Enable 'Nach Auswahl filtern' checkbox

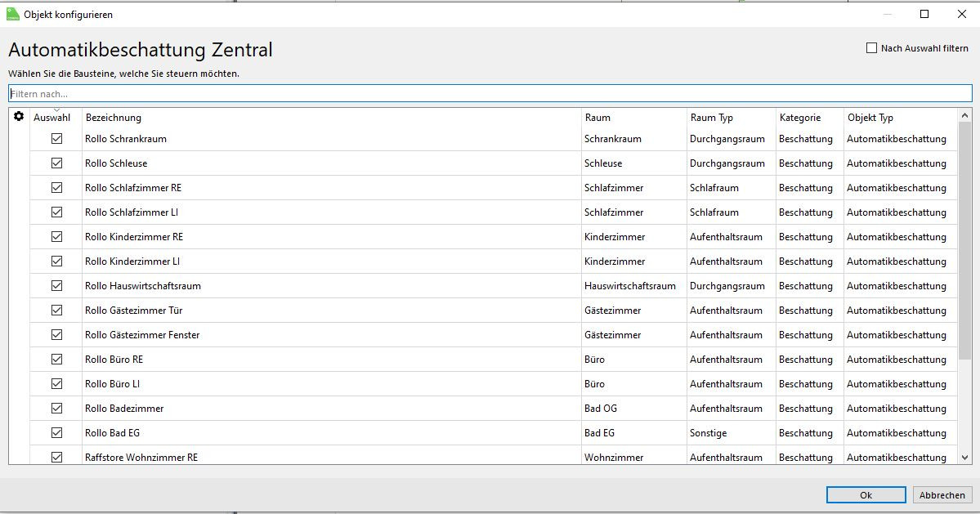(871, 48)
